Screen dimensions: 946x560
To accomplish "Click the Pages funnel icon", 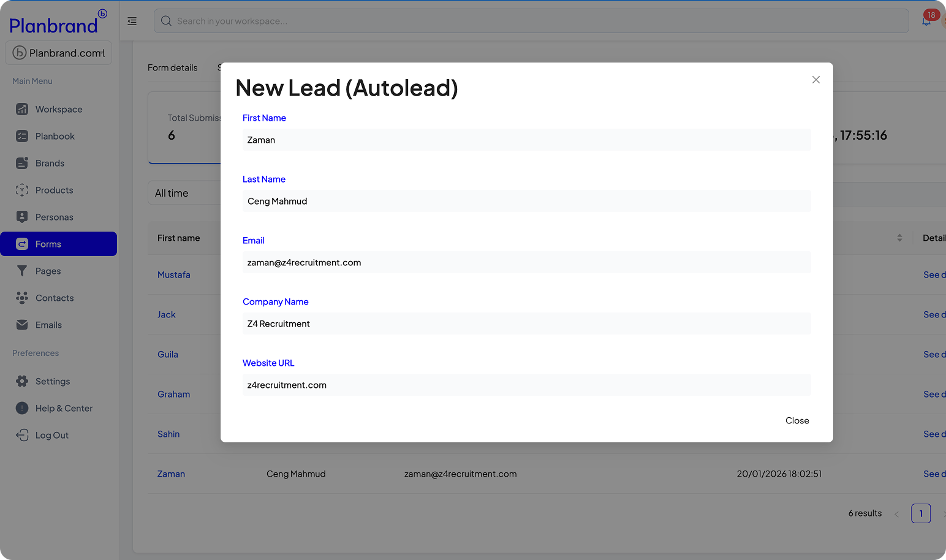I will pyautogui.click(x=22, y=271).
